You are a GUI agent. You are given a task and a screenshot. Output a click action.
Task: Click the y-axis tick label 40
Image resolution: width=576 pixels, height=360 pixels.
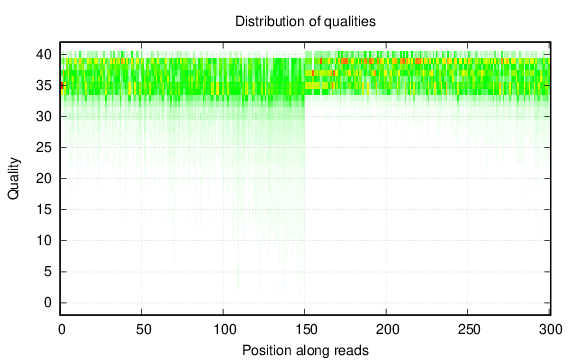click(44, 55)
